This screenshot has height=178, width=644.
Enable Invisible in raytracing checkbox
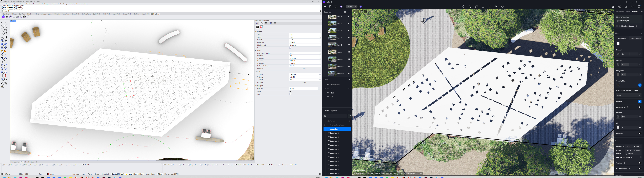tap(617, 26)
